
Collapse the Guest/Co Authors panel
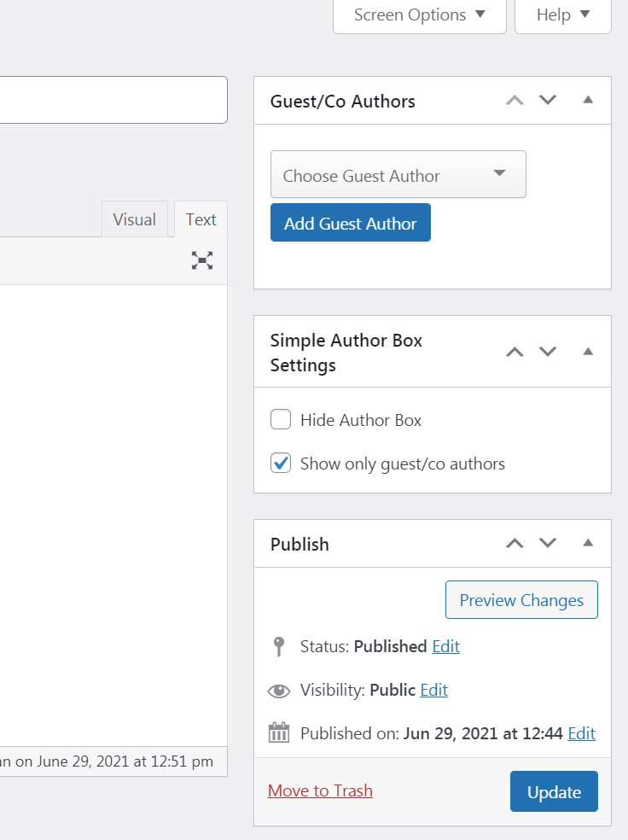[588, 100]
